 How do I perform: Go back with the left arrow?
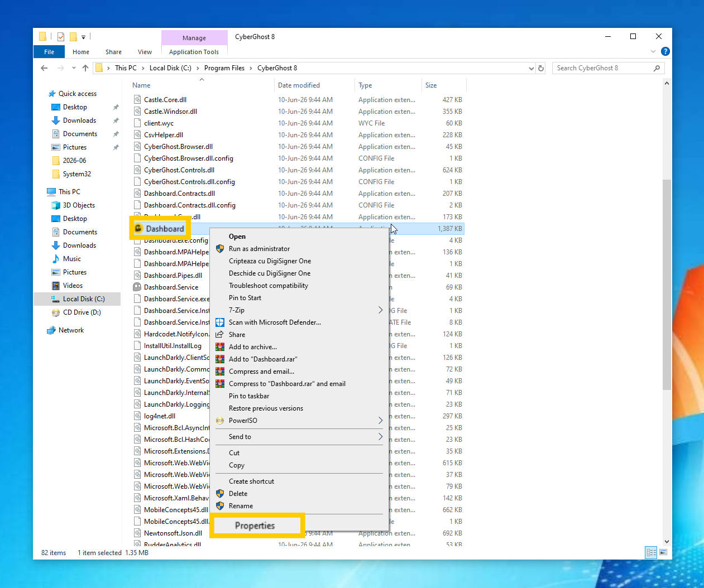(x=44, y=68)
